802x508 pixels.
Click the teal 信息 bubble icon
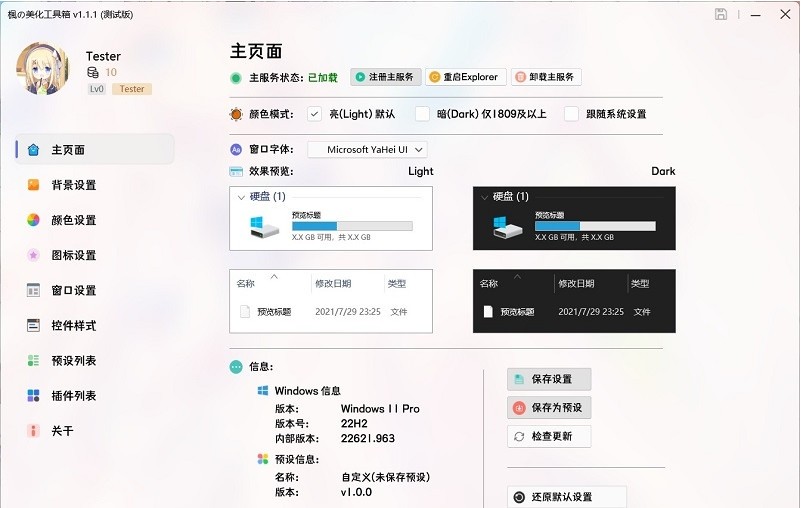pyautogui.click(x=236, y=367)
